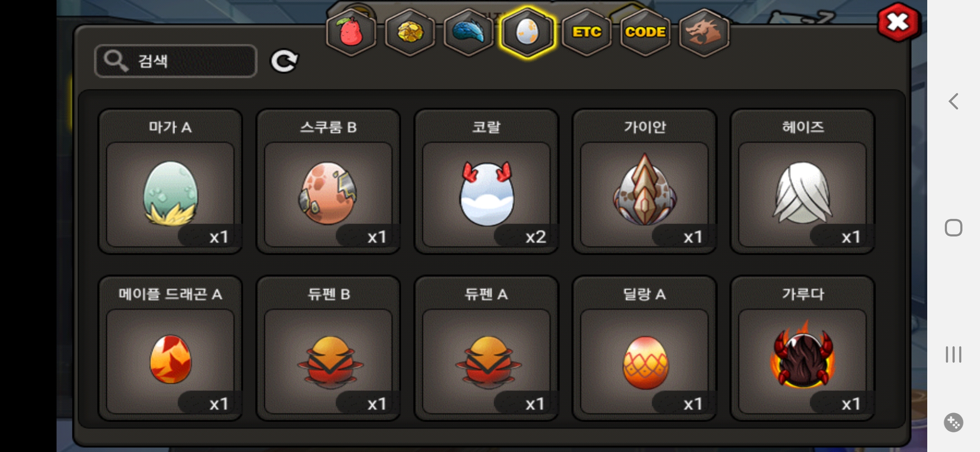Select the 메이플 드래곤 A egg

pyautogui.click(x=170, y=348)
